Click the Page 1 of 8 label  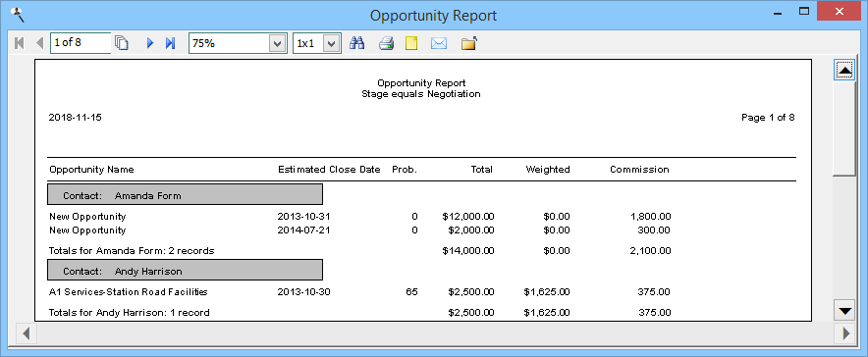769,118
